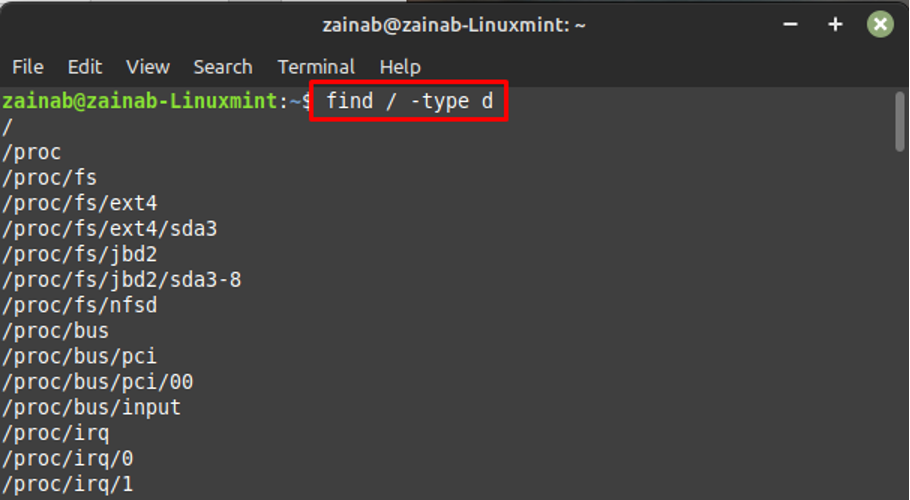Open the Search menu

[x=223, y=67]
